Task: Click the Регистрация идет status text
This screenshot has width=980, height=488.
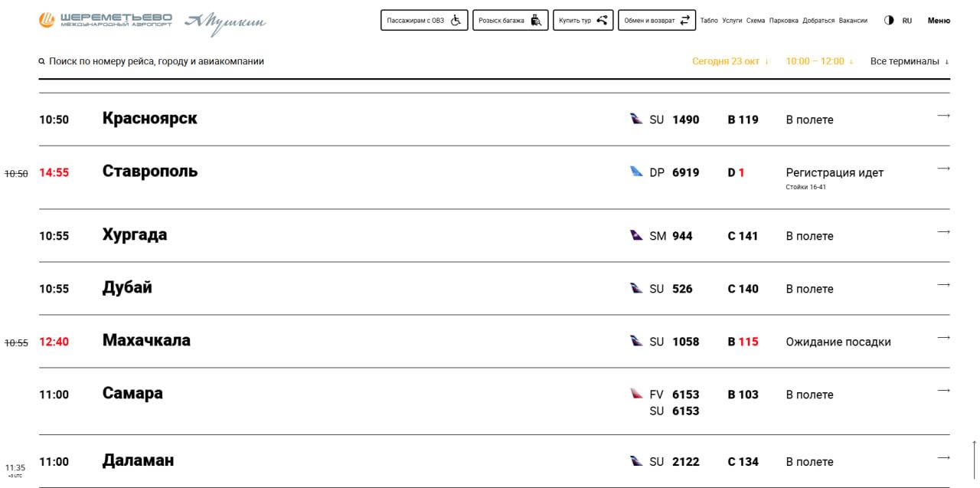Action: tap(835, 172)
